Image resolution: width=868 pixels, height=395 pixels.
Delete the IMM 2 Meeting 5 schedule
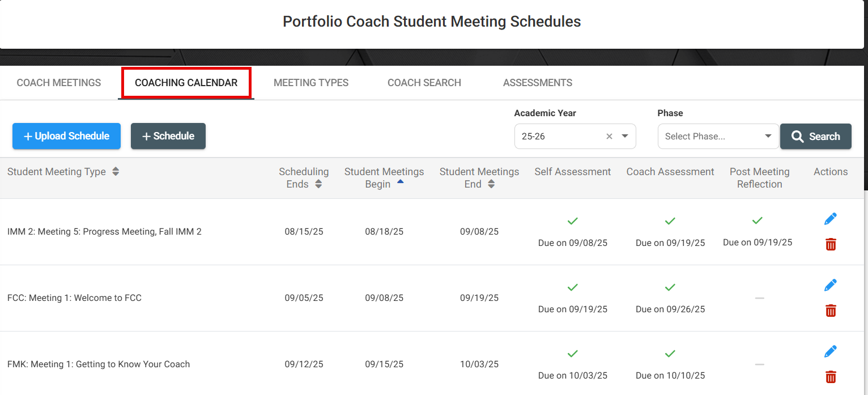(x=831, y=244)
